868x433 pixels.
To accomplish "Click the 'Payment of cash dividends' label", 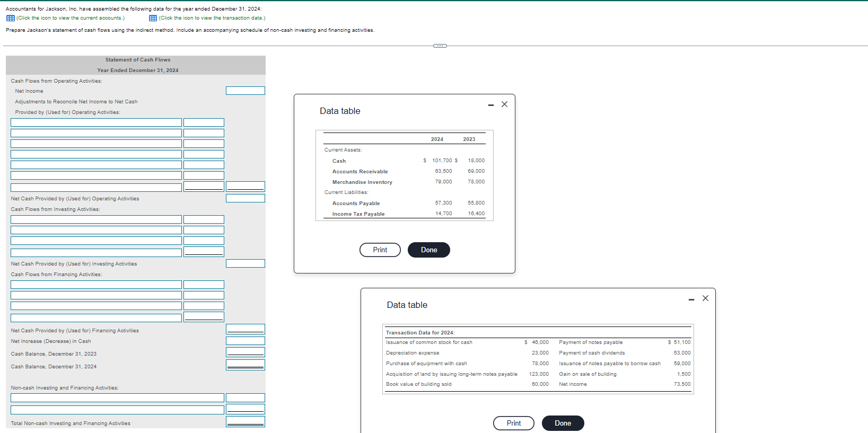I will pyautogui.click(x=592, y=353).
